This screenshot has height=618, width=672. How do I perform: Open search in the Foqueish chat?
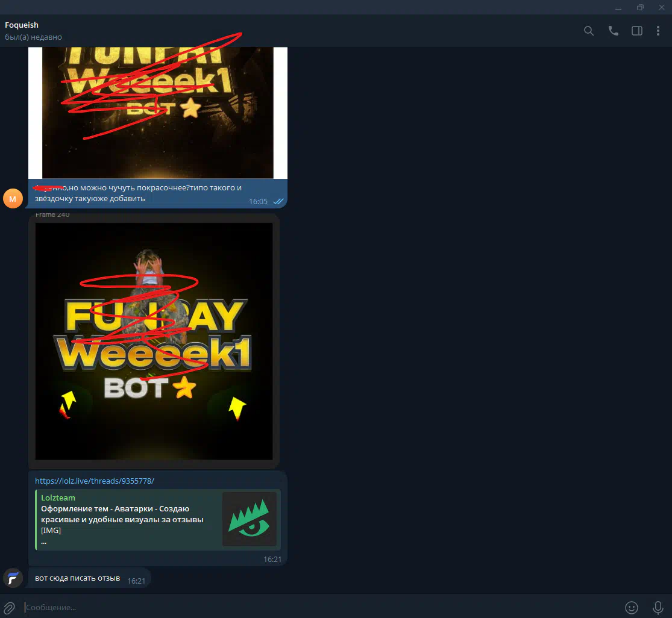tap(589, 31)
